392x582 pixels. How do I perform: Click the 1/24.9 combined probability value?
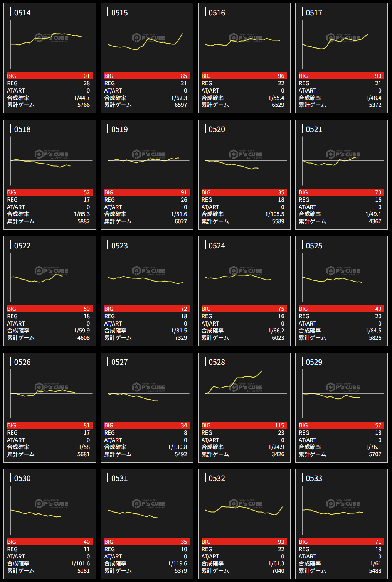[x=276, y=447]
